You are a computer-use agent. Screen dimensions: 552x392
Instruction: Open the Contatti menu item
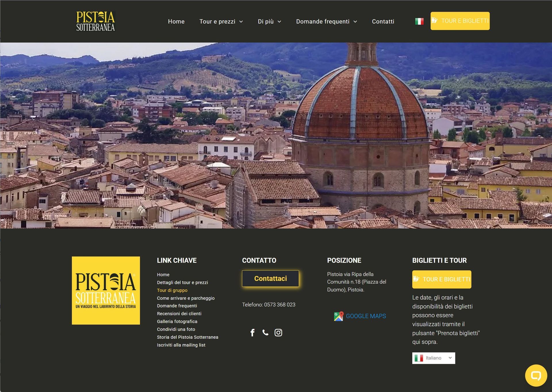click(x=383, y=22)
